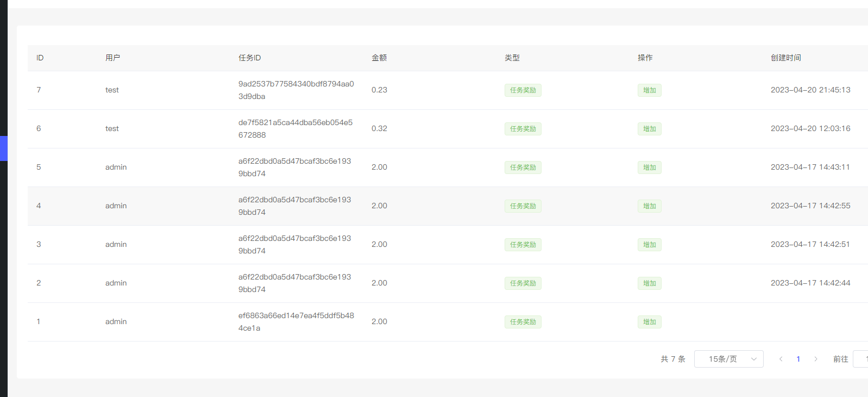Click user test in row ID 6
The height and width of the screenshot is (397, 868).
click(112, 129)
